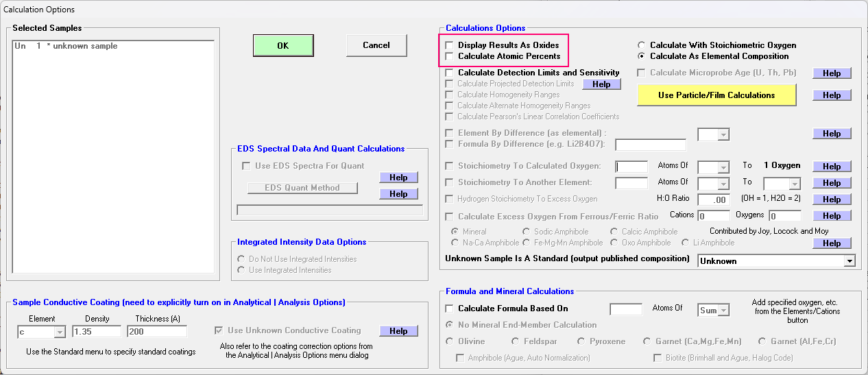Click Help beside Calculate Microprobe Age
This screenshot has width=868, height=375.
[832, 73]
